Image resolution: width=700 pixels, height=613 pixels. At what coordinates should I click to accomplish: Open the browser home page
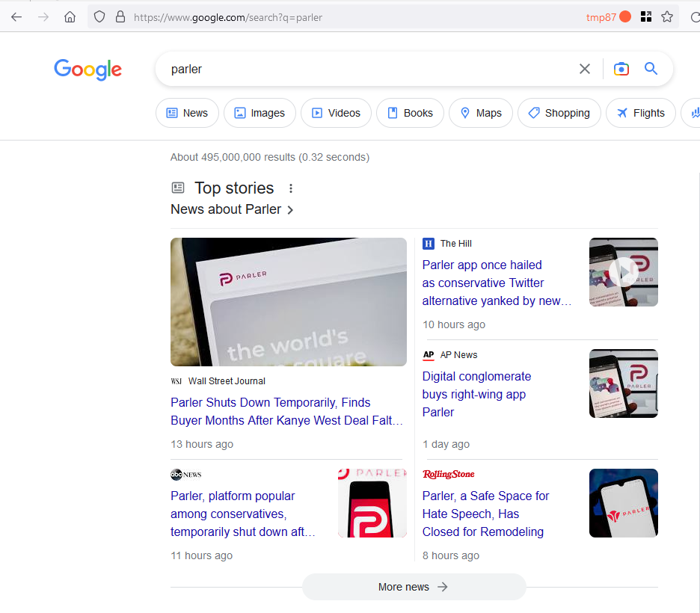pos(70,17)
